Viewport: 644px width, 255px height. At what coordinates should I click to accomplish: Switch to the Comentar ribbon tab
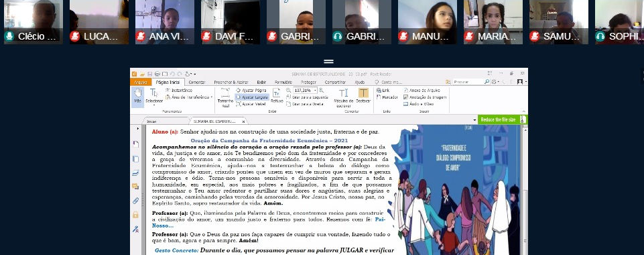tap(197, 83)
